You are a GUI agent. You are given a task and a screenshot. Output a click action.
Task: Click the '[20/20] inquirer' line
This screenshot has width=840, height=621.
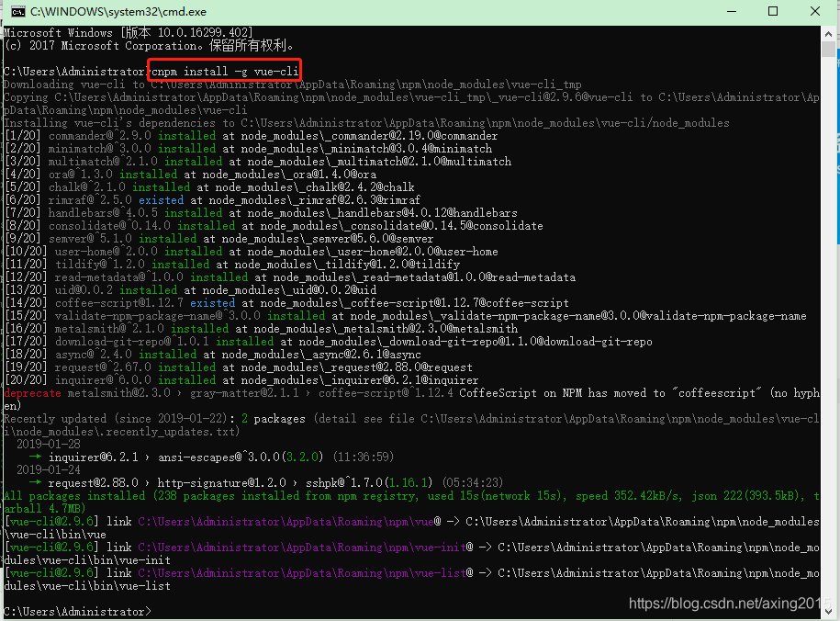point(241,380)
